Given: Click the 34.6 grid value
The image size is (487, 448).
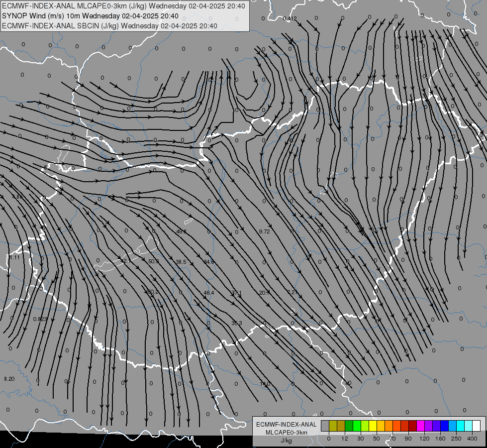Looking at the screenshot, I should click(x=209, y=262).
